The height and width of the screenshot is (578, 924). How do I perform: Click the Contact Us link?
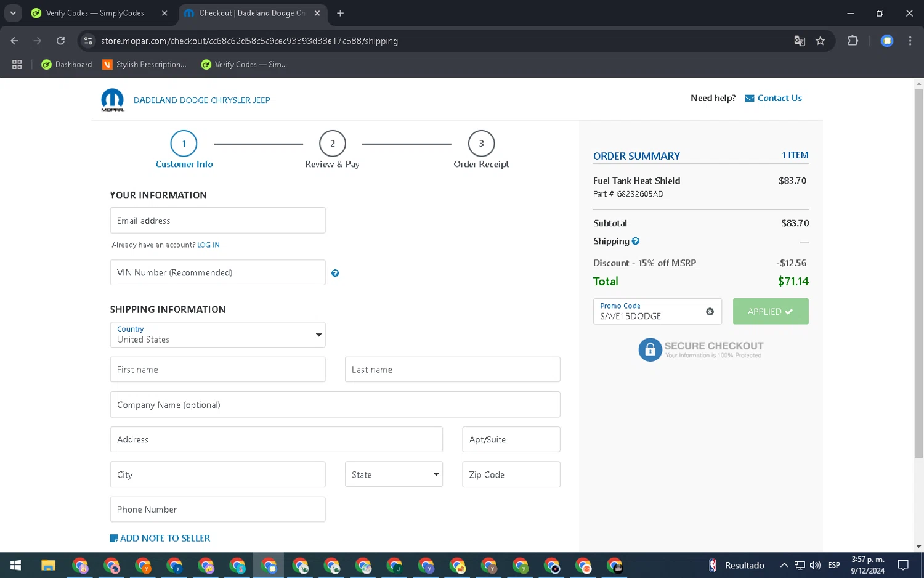point(779,98)
